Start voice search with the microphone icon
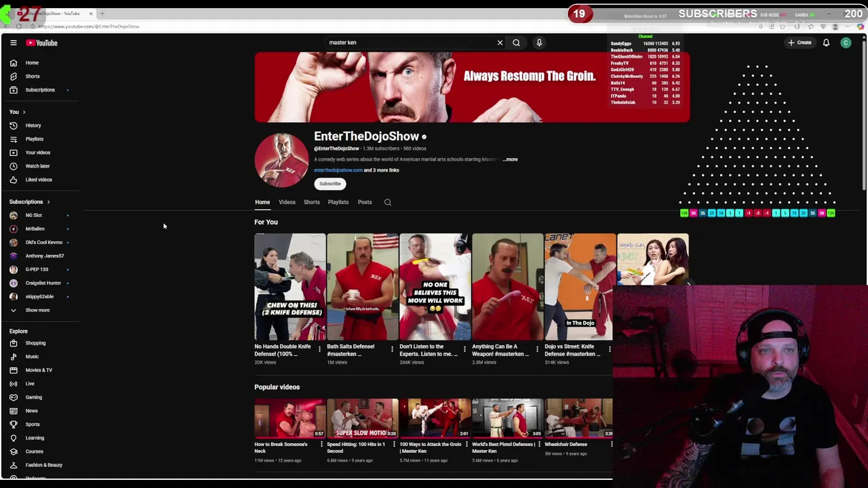The width and height of the screenshot is (868, 488). click(x=539, y=43)
